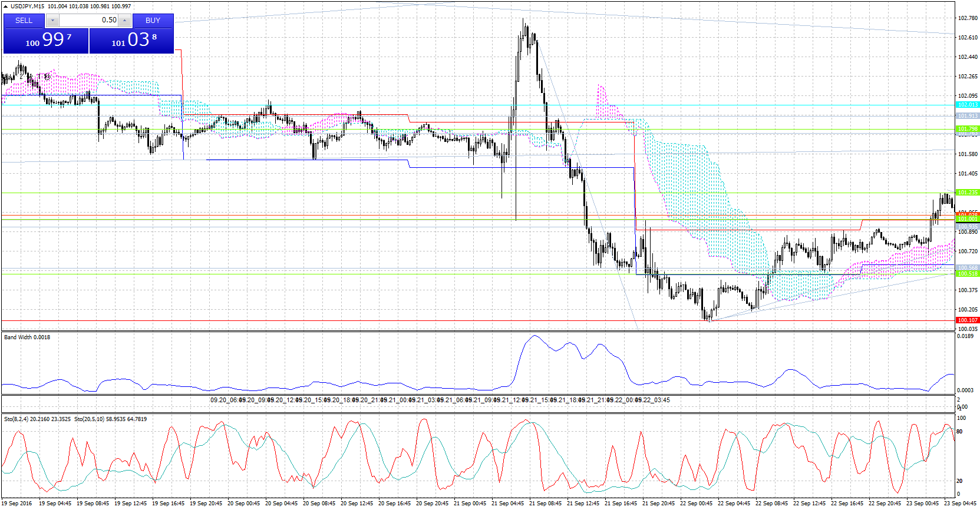Click the SELL button
The width and height of the screenshot is (980, 510).
click(24, 21)
